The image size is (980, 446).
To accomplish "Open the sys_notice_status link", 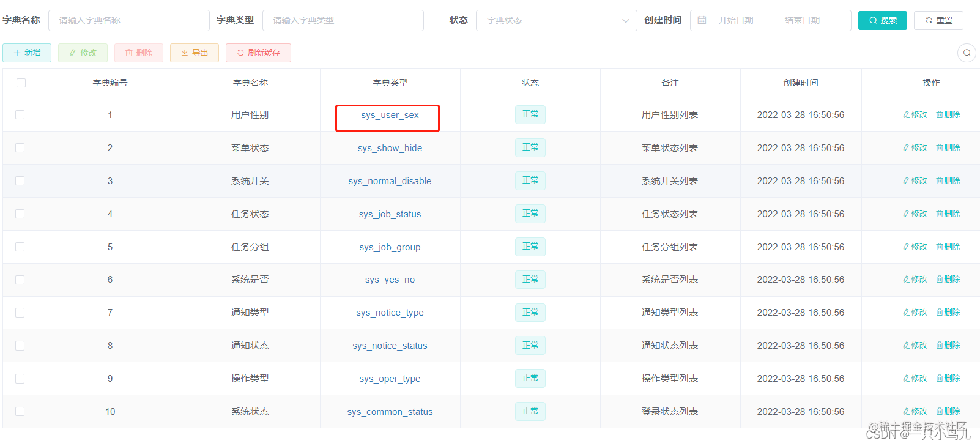I will 390,346.
